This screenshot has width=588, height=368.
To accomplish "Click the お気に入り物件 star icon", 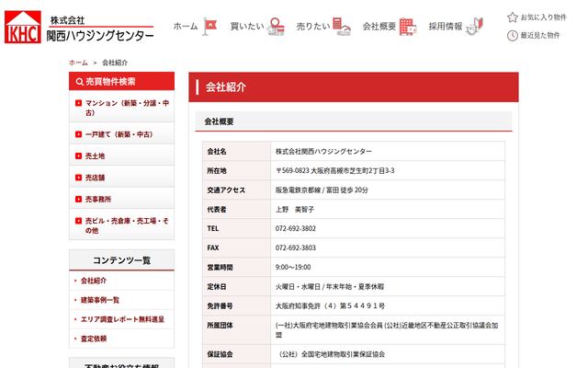I will pyautogui.click(x=513, y=17).
